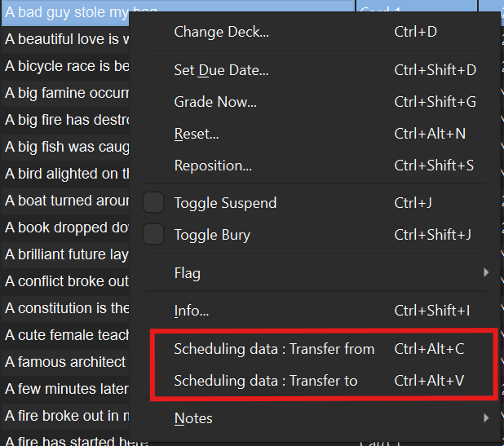Select row 'A beautiful love is'
Viewport: 504px width, 446px height.
67,39
